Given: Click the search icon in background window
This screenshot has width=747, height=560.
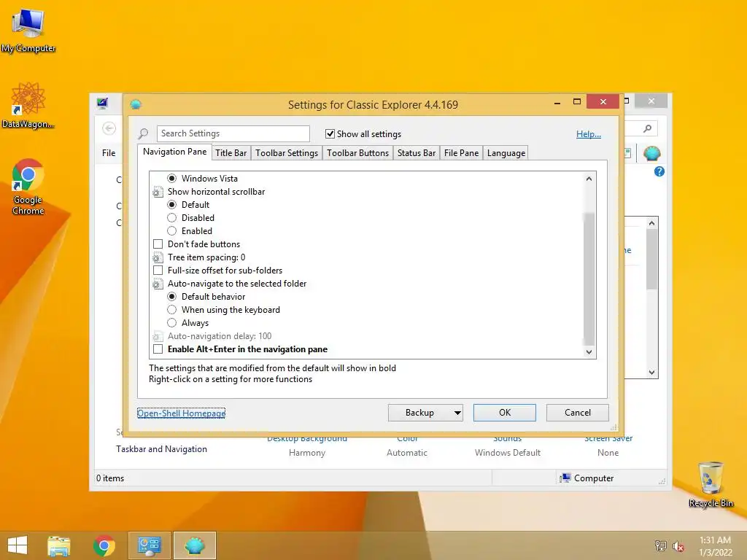Looking at the screenshot, I should click(x=647, y=128).
